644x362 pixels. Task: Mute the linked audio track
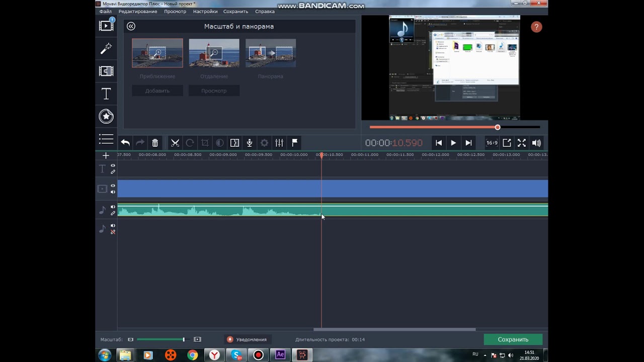point(113,207)
